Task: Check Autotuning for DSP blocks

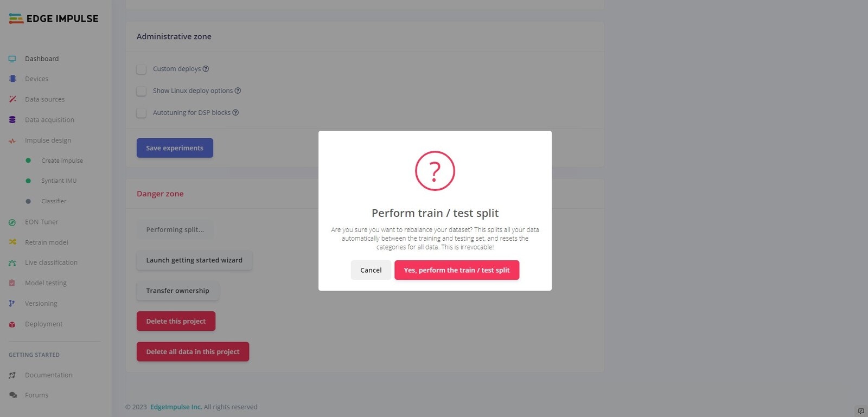Action: pos(142,113)
